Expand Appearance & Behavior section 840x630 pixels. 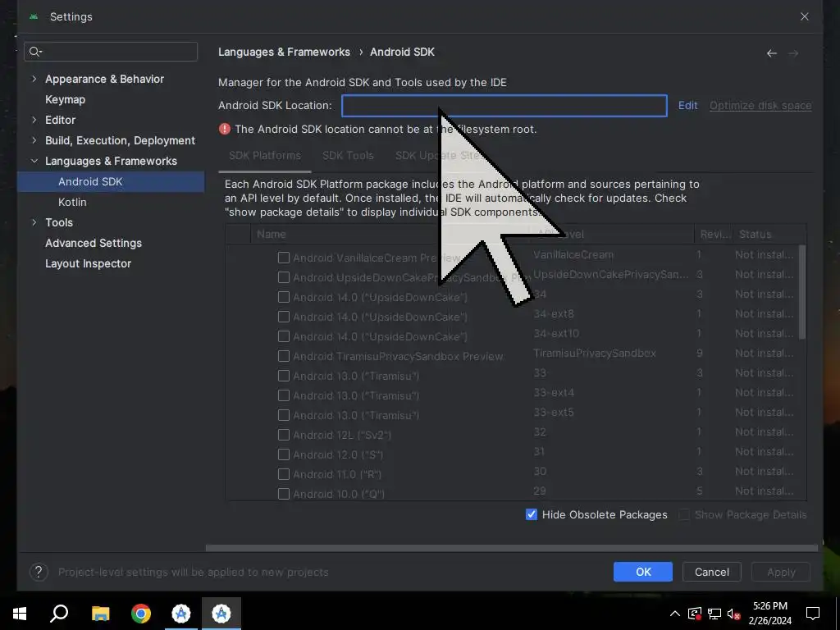[x=34, y=79]
